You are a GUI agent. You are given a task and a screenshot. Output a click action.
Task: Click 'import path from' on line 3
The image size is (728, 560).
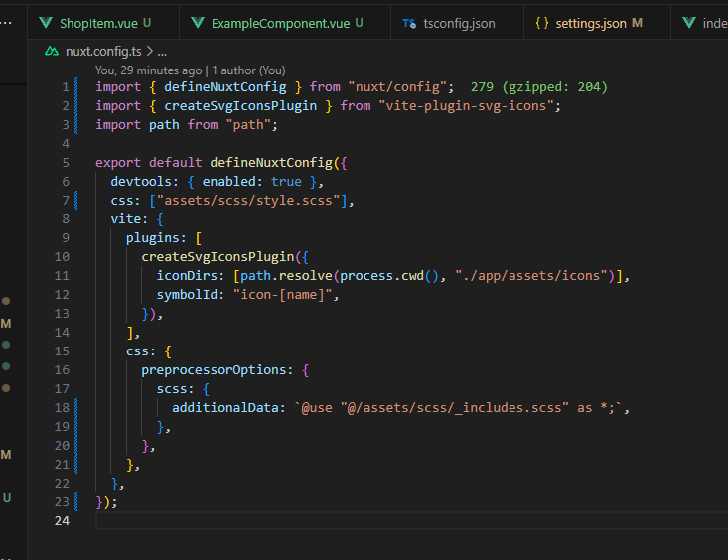(x=157, y=125)
